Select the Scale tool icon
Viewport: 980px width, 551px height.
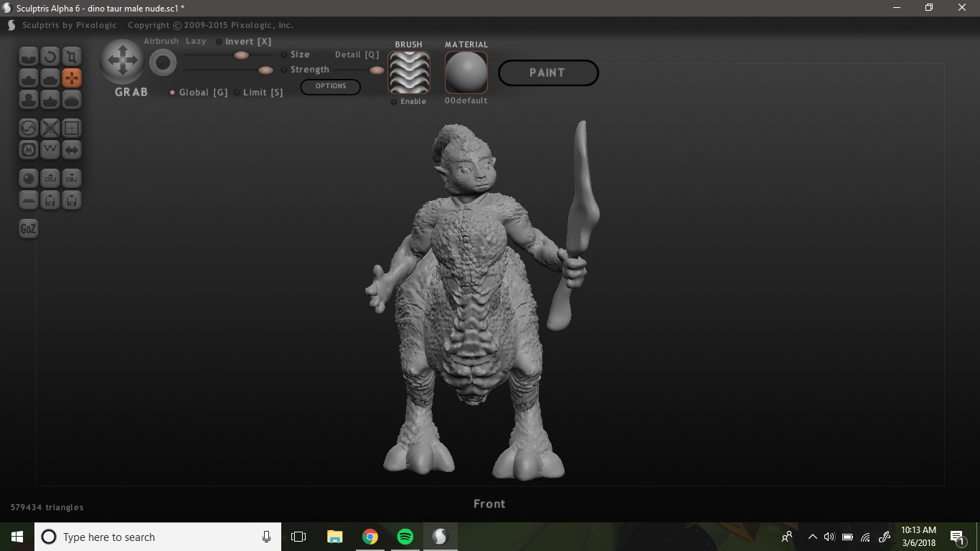point(72,57)
